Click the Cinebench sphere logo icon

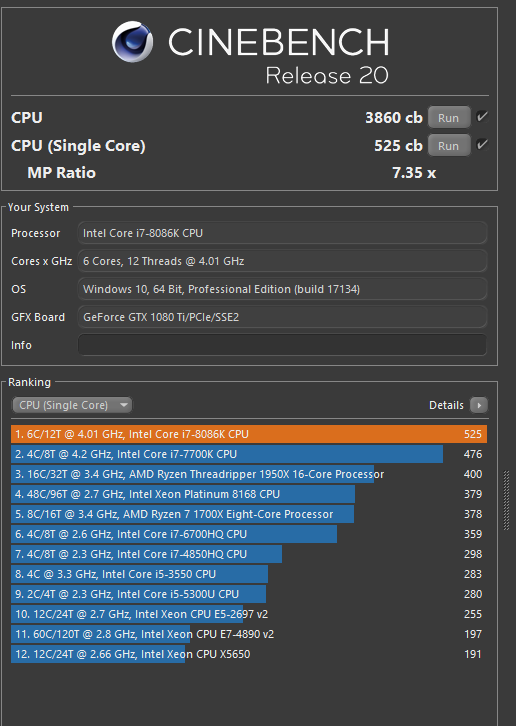132,41
